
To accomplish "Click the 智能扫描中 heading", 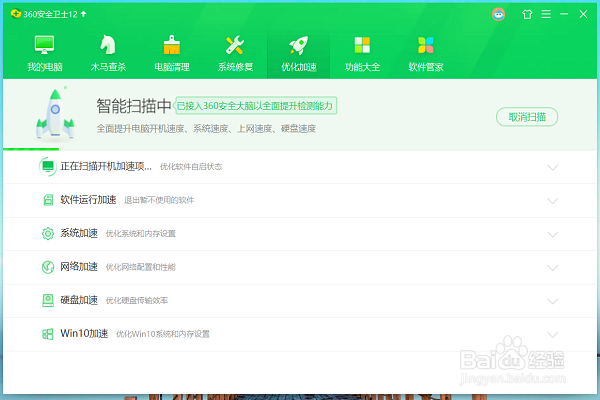I will point(134,106).
